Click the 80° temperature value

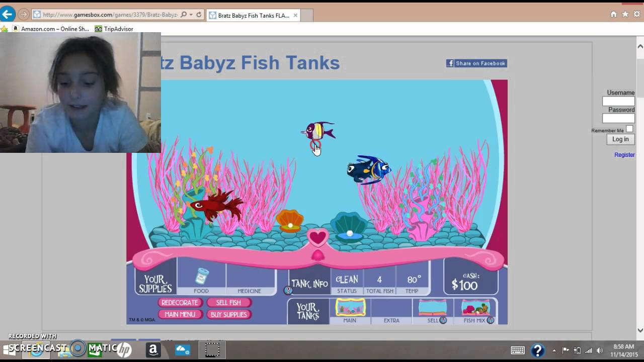414,279
